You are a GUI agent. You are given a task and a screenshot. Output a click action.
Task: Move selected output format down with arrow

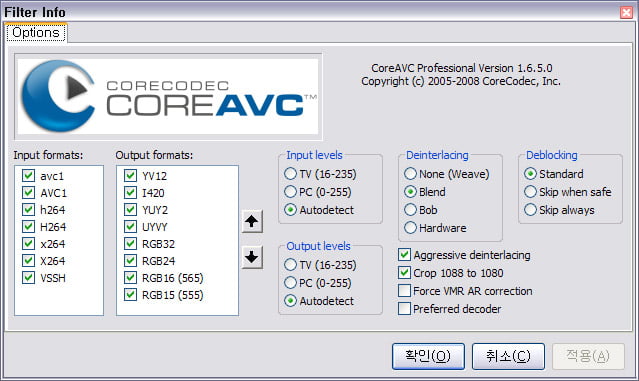coord(252,257)
